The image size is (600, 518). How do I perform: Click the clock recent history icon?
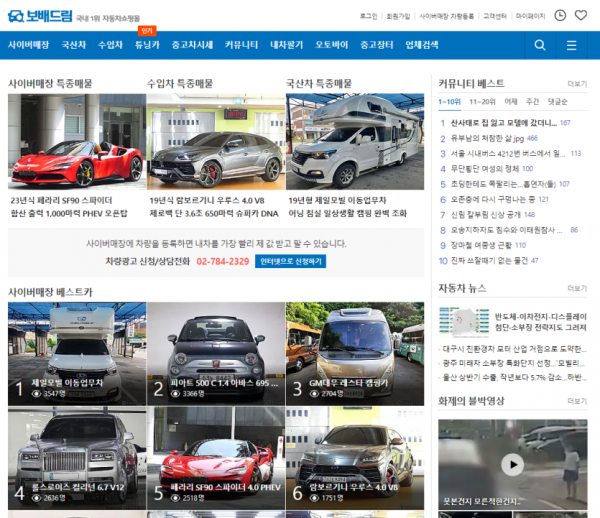(560, 16)
